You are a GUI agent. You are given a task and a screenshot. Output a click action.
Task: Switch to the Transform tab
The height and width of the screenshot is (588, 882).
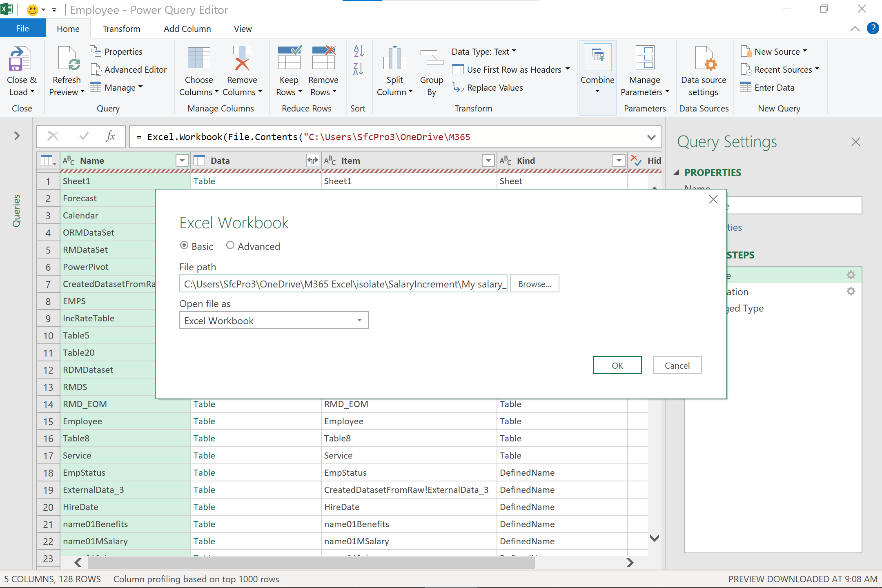pyautogui.click(x=121, y=29)
